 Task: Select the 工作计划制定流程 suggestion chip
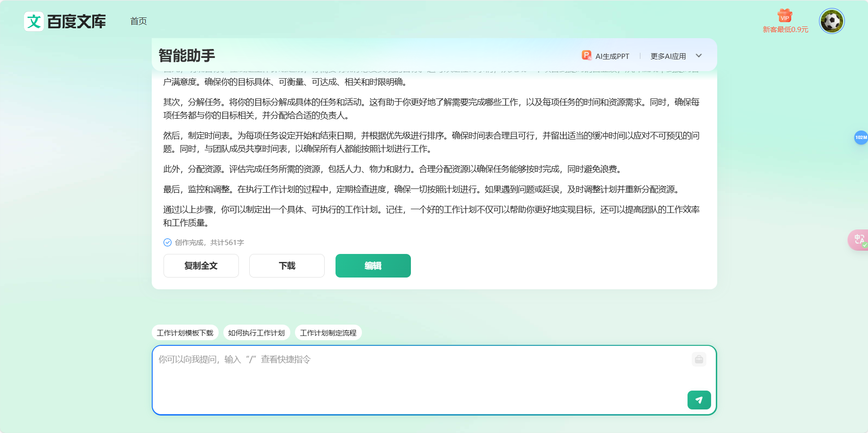click(x=328, y=333)
